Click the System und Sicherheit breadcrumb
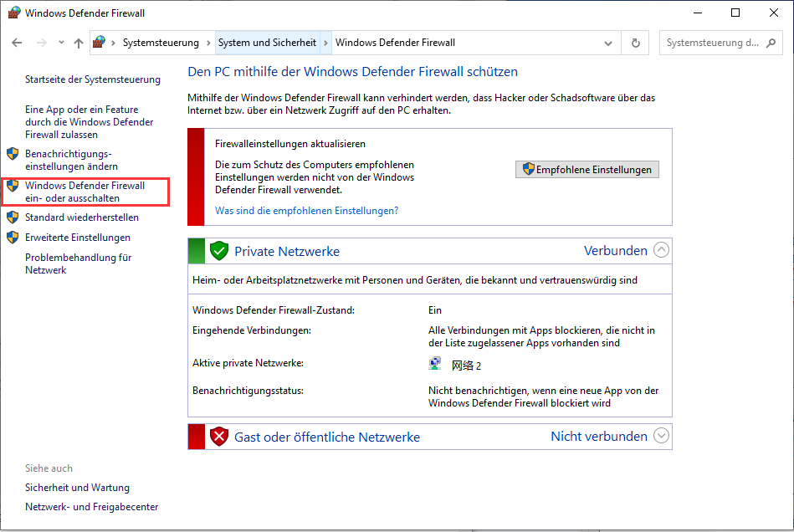 (x=268, y=43)
